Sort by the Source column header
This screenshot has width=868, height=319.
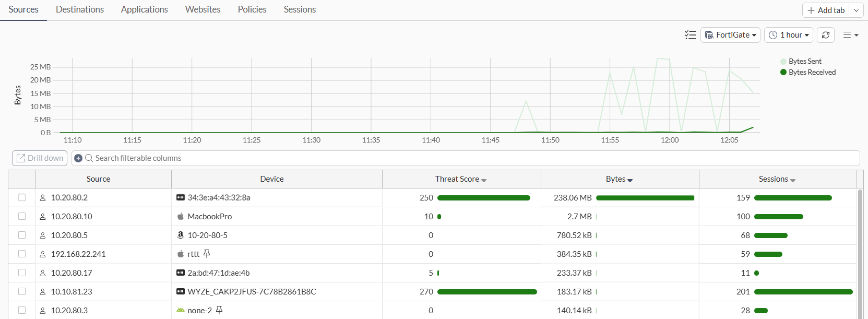98,179
